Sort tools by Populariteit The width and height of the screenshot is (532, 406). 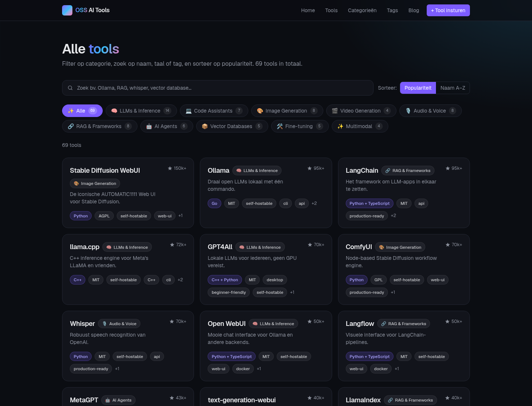click(x=418, y=88)
